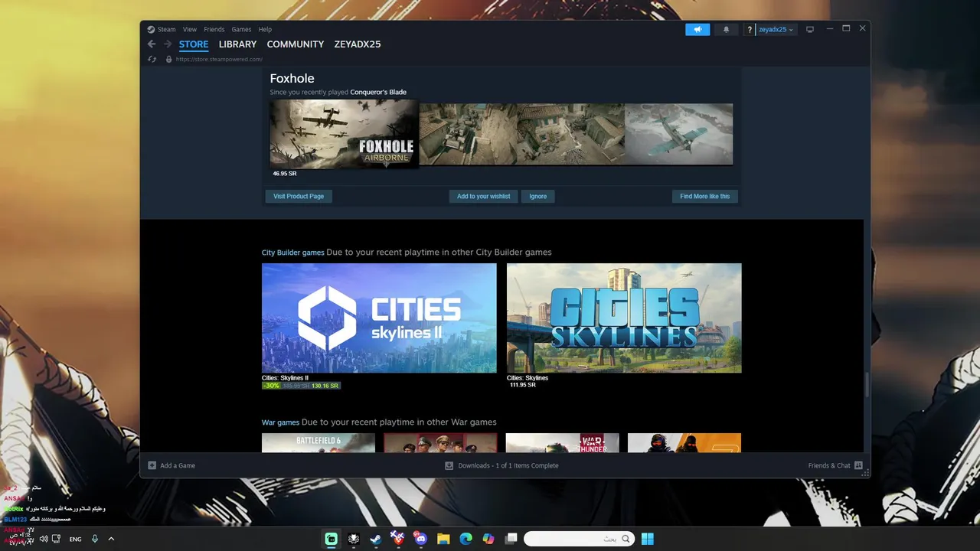Switch to the LIBRARY tab
This screenshot has height=551, width=980.
237,44
